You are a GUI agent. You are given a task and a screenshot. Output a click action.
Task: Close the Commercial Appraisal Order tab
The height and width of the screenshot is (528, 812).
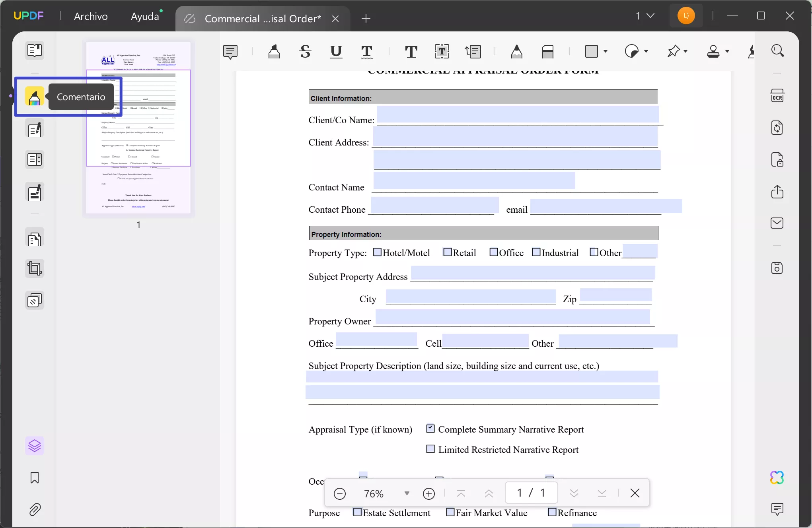[x=335, y=19]
